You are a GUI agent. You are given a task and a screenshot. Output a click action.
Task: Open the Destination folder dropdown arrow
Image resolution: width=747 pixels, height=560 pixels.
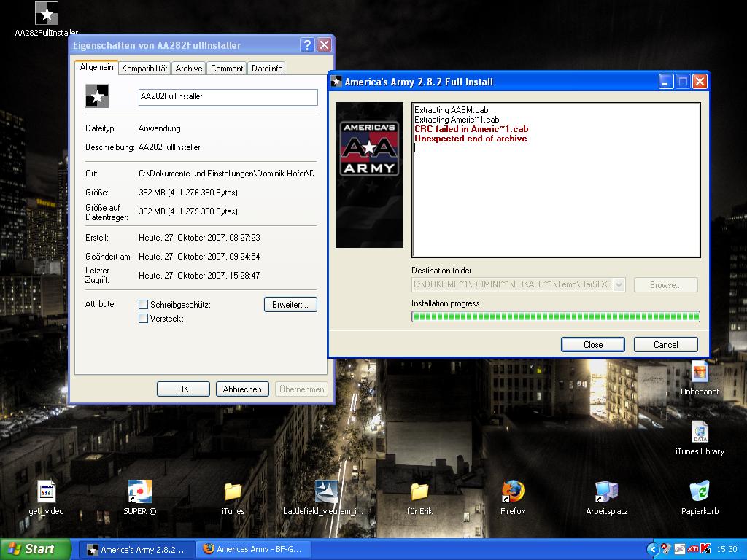pos(619,285)
